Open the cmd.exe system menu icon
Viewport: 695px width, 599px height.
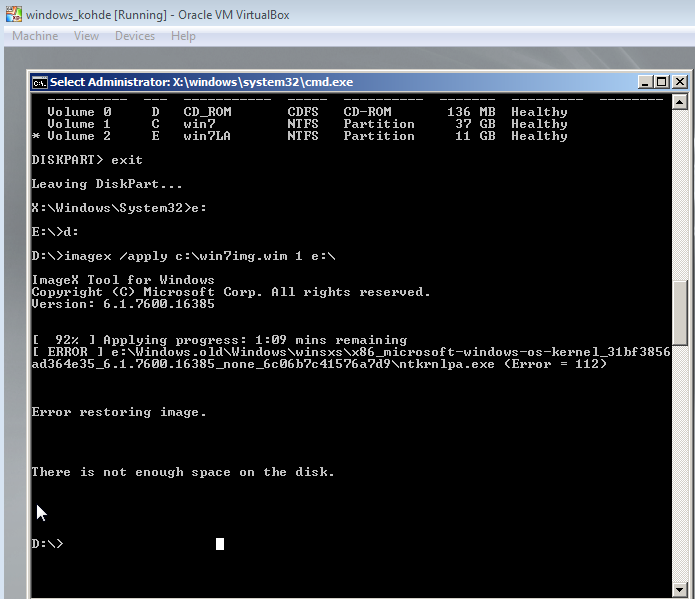click(x=39, y=82)
